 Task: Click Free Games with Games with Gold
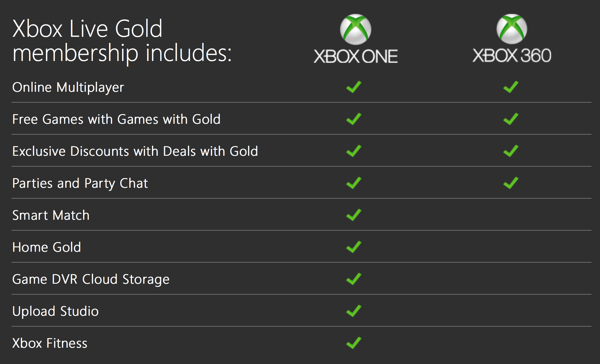click(x=116, y=119)
